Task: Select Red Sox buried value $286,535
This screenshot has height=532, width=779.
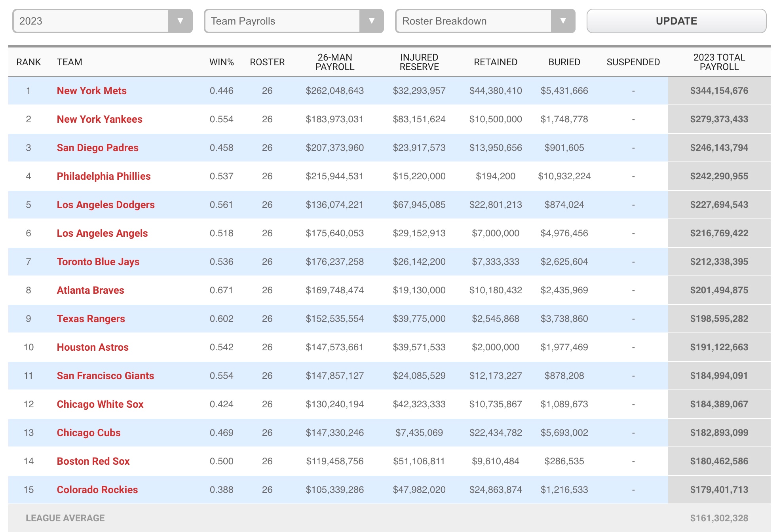Action: (x=564, y=461)
